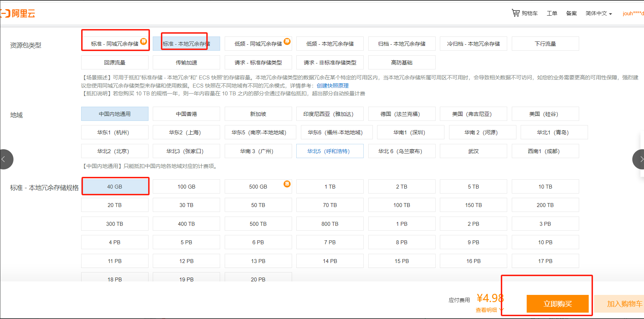Screen dimensions: 644x319
Task: Open the 简体中文 language dropdown
Action: pos(598,13)
